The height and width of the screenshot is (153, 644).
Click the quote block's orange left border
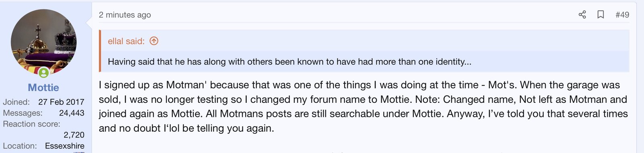coord(100,51)
